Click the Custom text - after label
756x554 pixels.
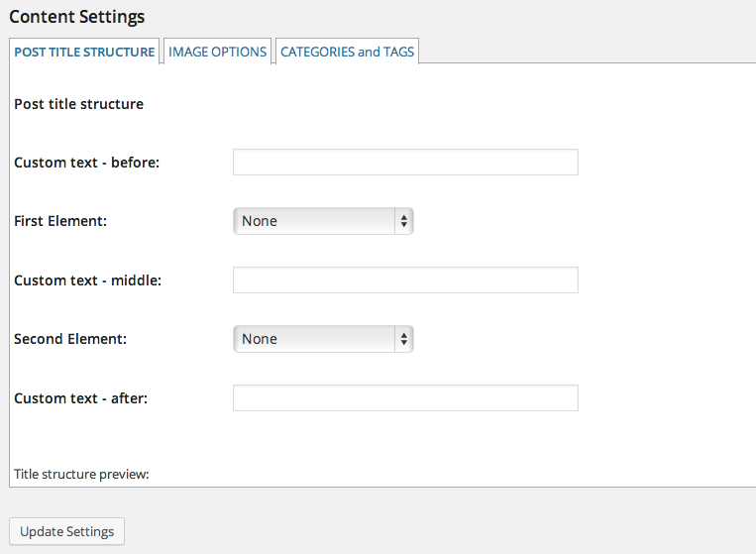coord(81,398)
